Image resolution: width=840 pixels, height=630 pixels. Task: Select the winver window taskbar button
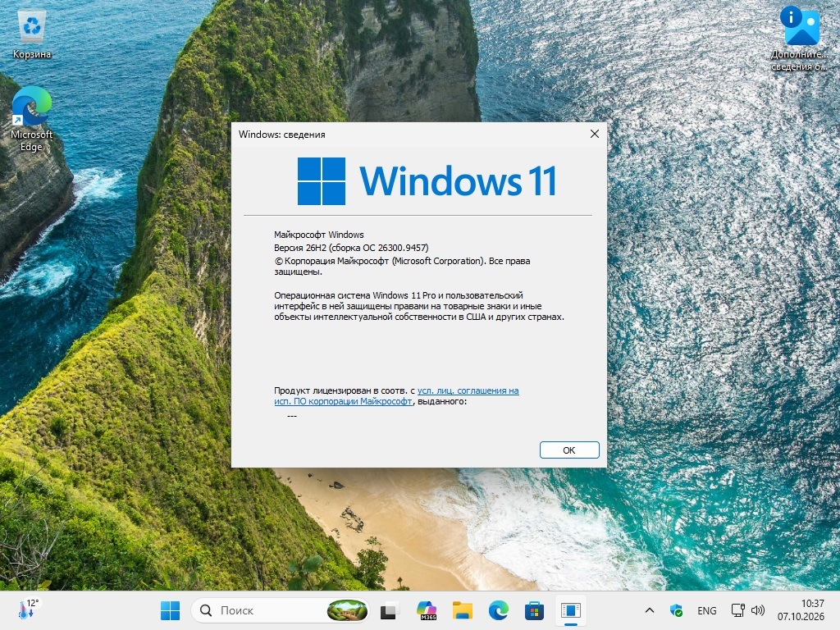click(571, 610)
